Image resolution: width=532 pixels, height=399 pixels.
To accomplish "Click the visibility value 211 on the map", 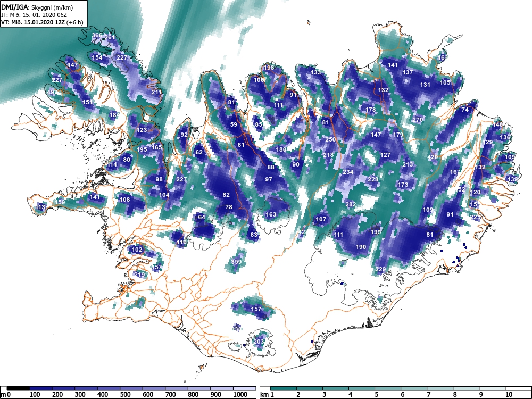I will pyautogui.click(x=156, y=92).
